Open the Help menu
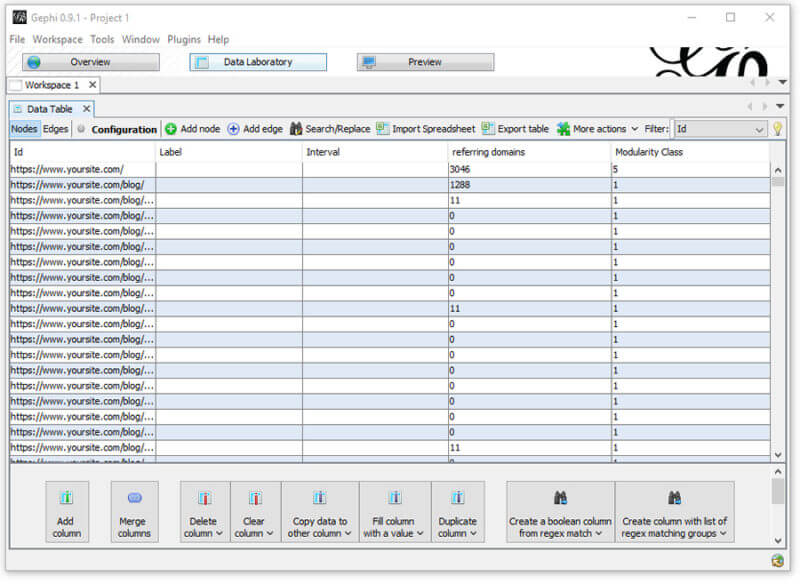The width and height of the screenshot is (800, 584). point(218,39)
